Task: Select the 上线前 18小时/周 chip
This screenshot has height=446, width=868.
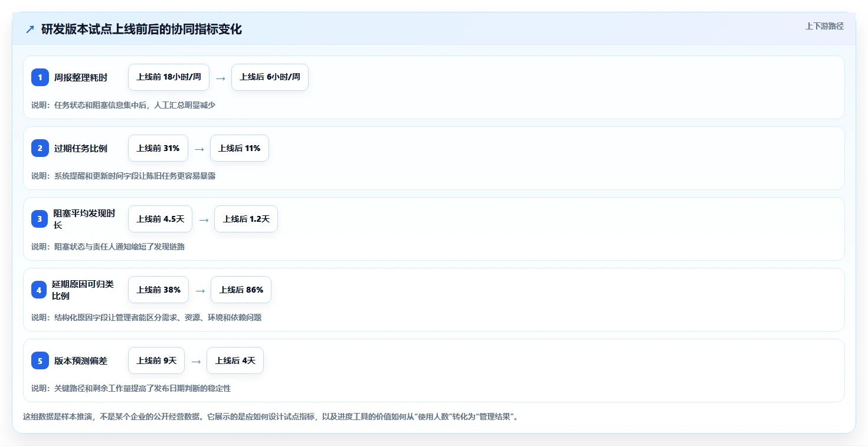Action: pyautogui.click(x=169, y=77)
